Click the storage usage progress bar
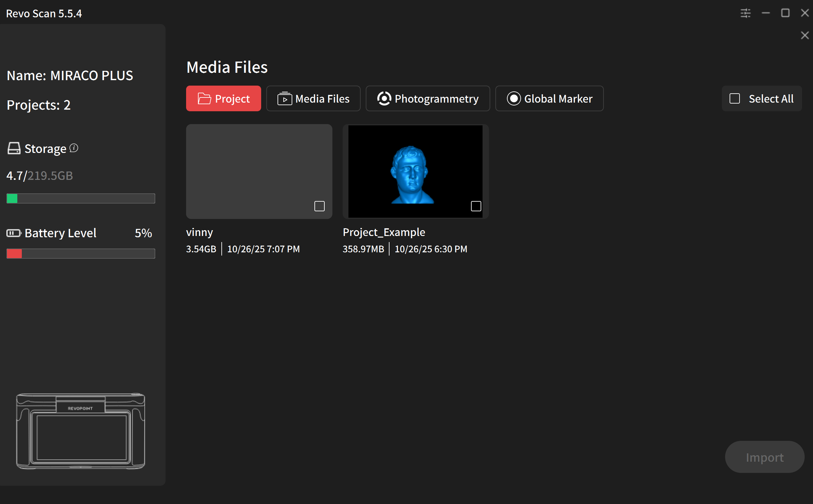The image size is (813, 504). tap(81, 198)
